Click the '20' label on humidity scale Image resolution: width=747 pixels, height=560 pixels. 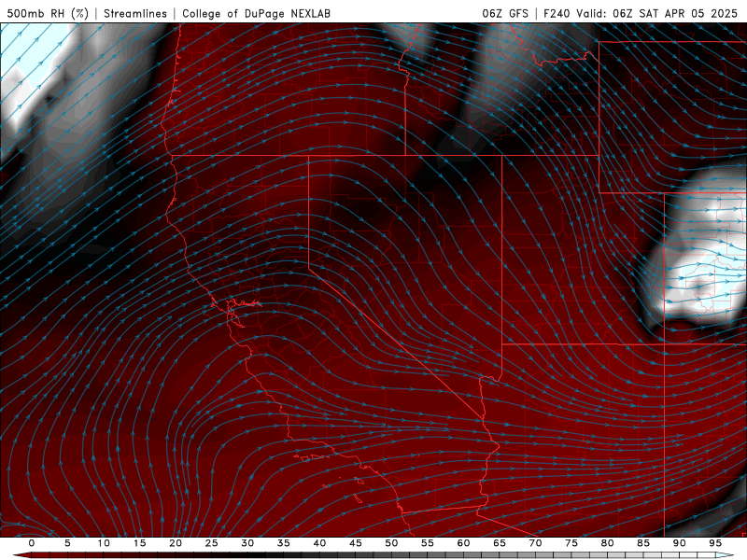coord(176,543)
